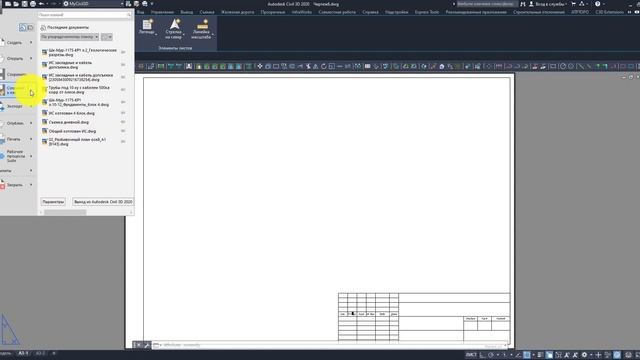This screenshot has width=640, height=360.
Task: Open the По упорядоченному списку sort dropdown
Action: coord(69,37)
